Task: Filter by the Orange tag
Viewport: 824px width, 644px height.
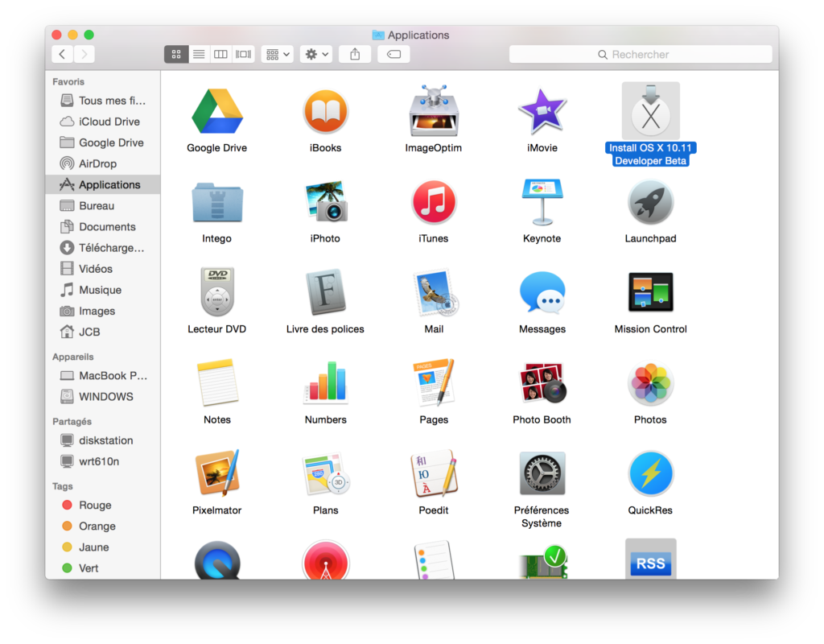Action: pos(103,526)
